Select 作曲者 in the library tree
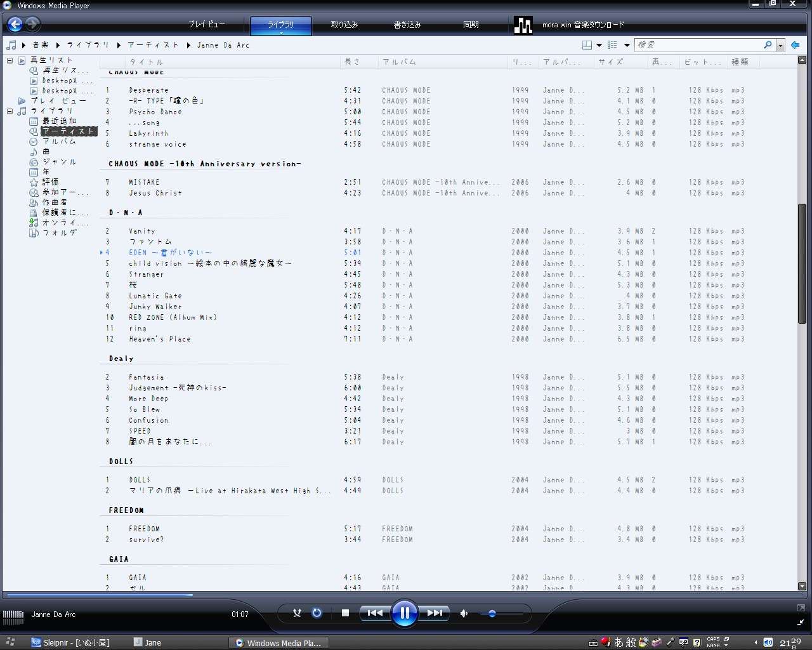The width and height of the screenshot is (812, 650). (55, 202)
